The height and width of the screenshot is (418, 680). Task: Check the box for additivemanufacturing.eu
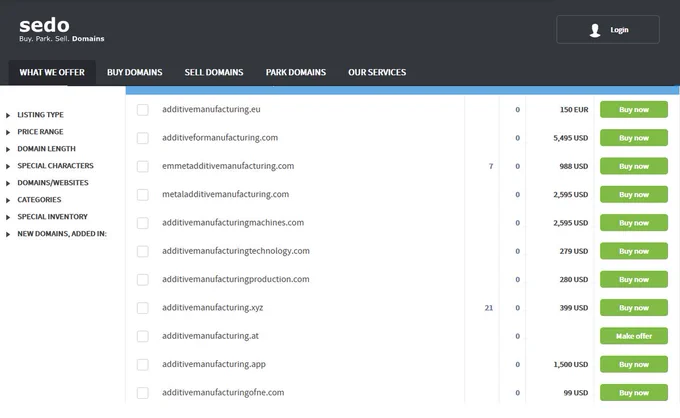tap(143, 110)
